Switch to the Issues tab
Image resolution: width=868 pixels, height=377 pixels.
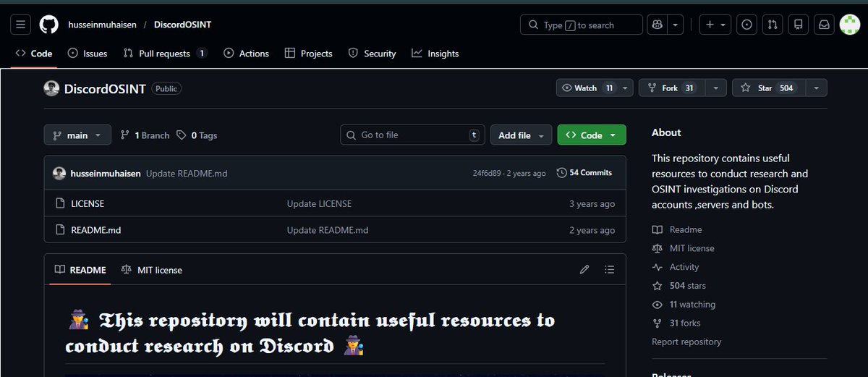pos(87,54)
